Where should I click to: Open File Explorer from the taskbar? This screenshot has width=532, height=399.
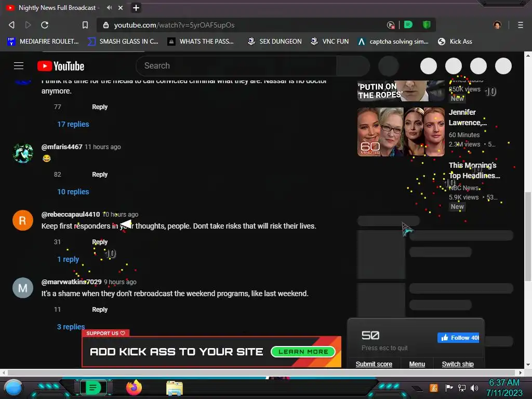coord(175,388)
